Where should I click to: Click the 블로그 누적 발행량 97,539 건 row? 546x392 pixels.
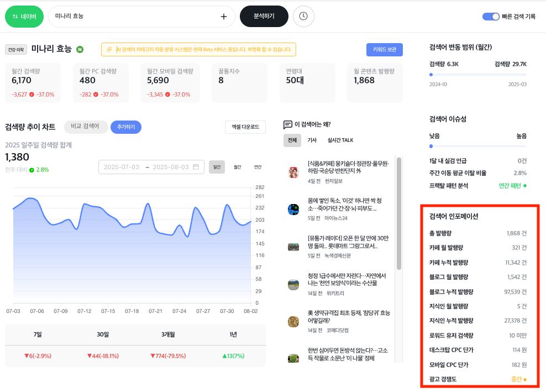point(477,291)
